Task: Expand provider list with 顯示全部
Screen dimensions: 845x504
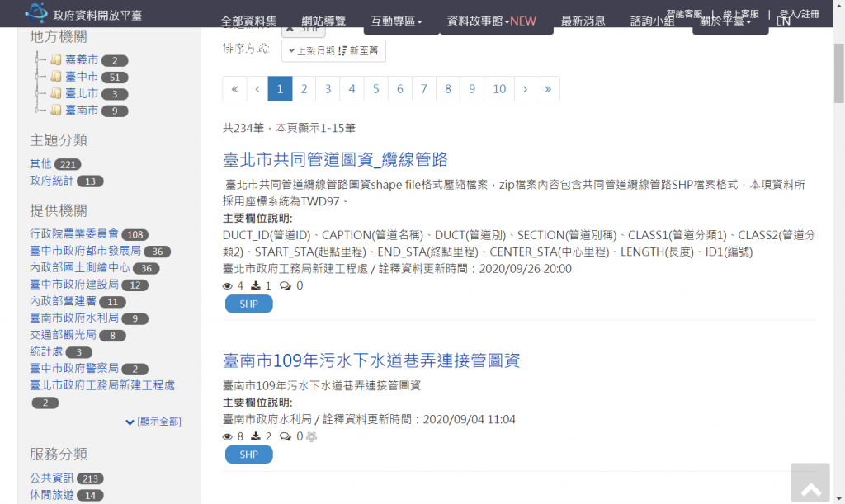Action: pos(153,422)
